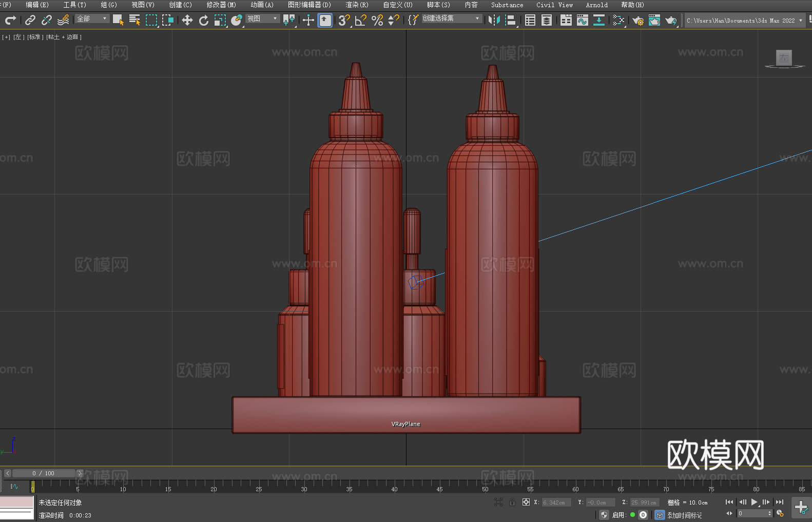Screen dimensions: 812x522
Task: Activate the Select Object tool
Action: [118, 20]
